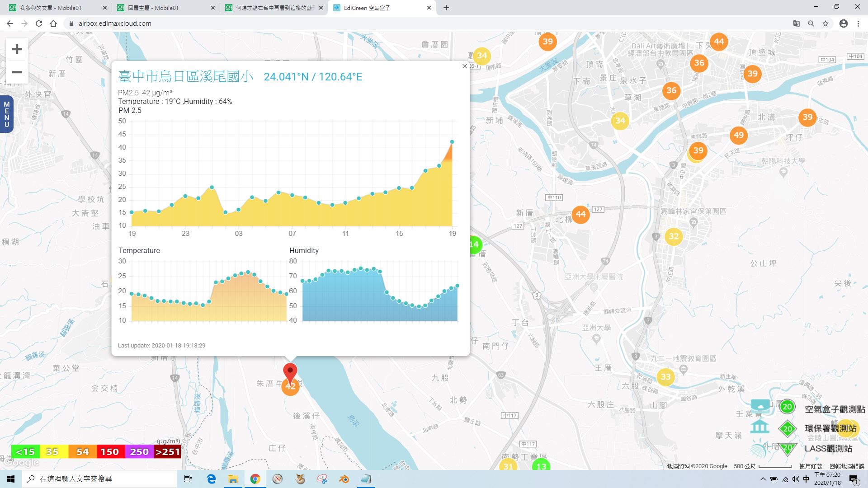Open Blender from the taskbar
Screen dimensions: 868x488
[344, 479]
